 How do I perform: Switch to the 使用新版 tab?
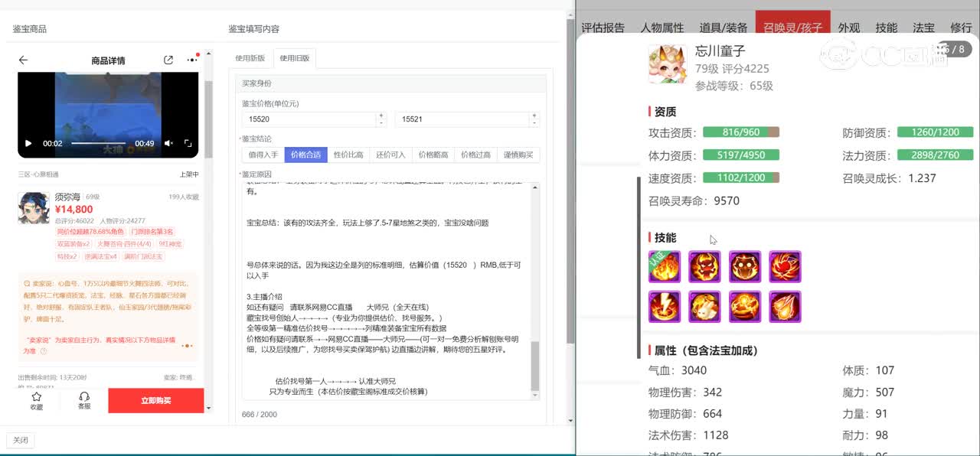[x=250, y=58]
